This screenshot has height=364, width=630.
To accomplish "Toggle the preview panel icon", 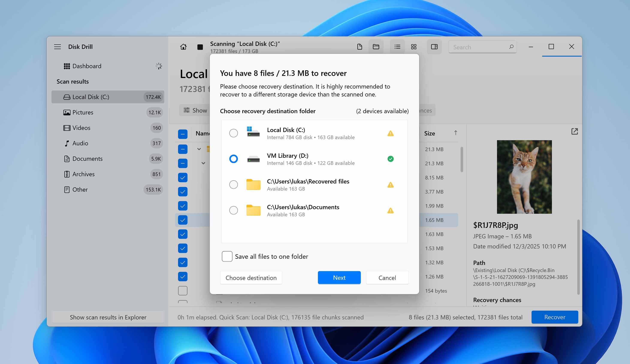I will (x=434, y=47).
